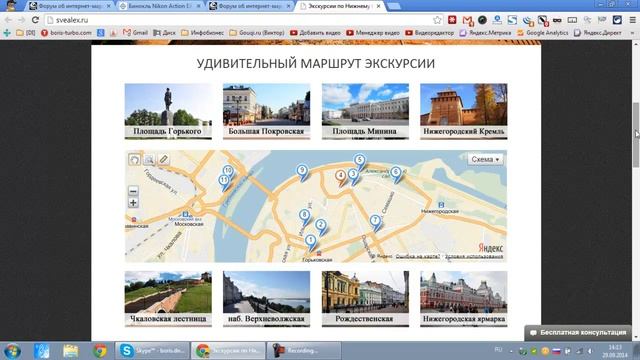
Task: Open the [DI] bookmarks folder
Action: (x=26, y=33)
